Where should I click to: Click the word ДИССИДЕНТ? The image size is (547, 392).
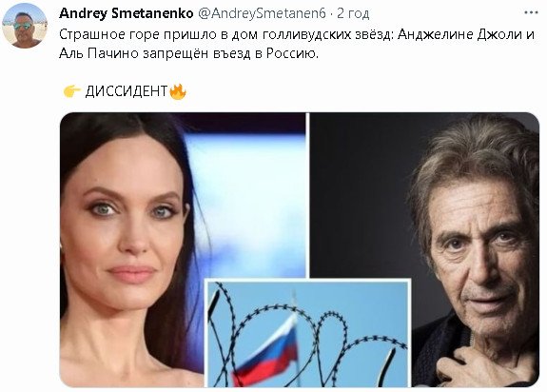[x=127, y=91]
